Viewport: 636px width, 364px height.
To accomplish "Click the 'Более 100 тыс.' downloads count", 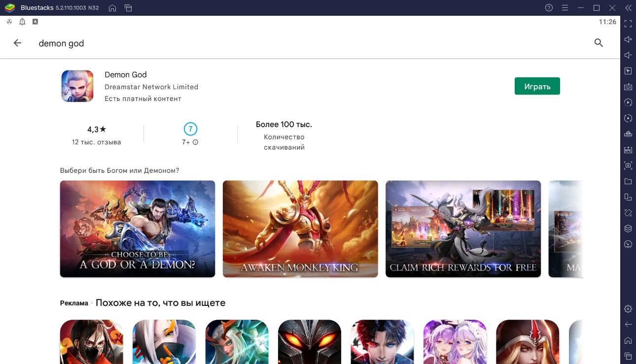I will pos(284,125).
